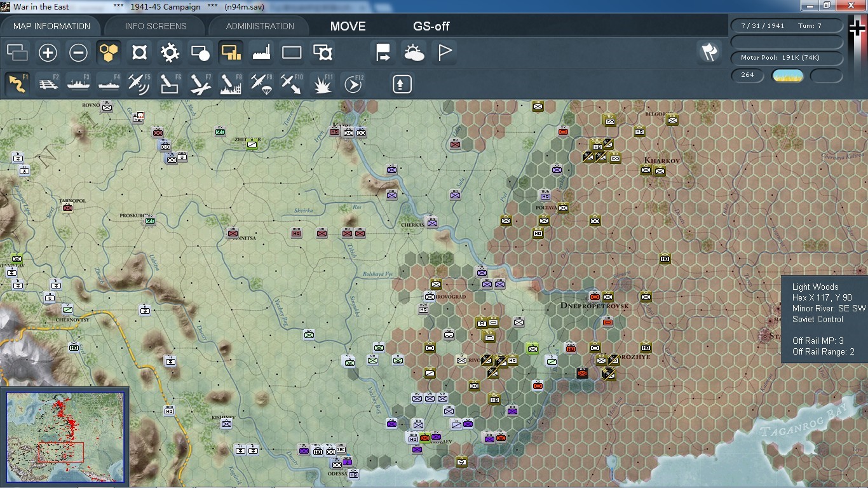868x488 pixels.
Task: Select F2 rail mode
Action: [x=48, y=83]
